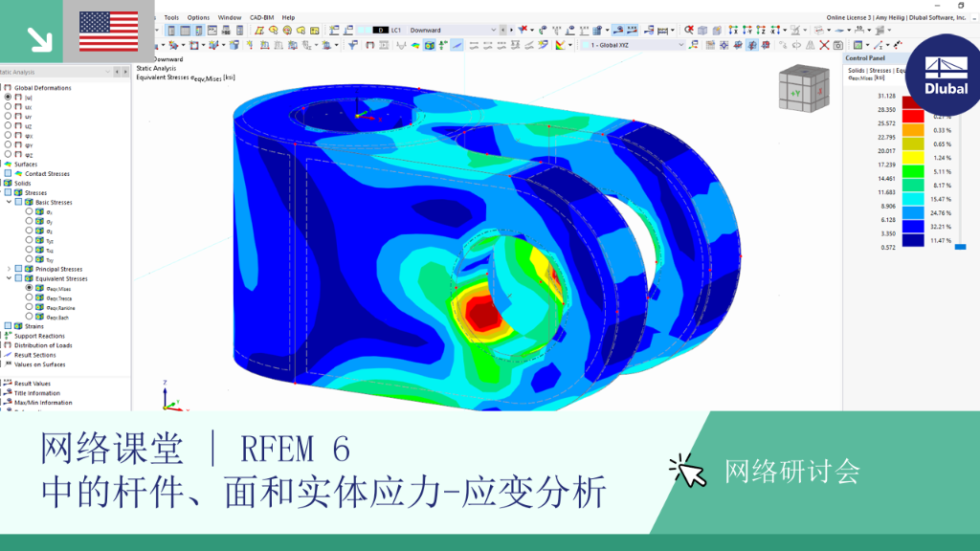Viewport: 980px width, 551px height.
Task: Select the σeqv,Tresca equivalent stress option
Action: coord(29,298)
